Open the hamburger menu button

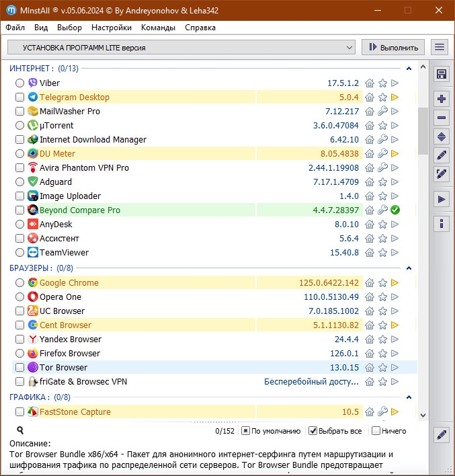(x=440, y=47)
